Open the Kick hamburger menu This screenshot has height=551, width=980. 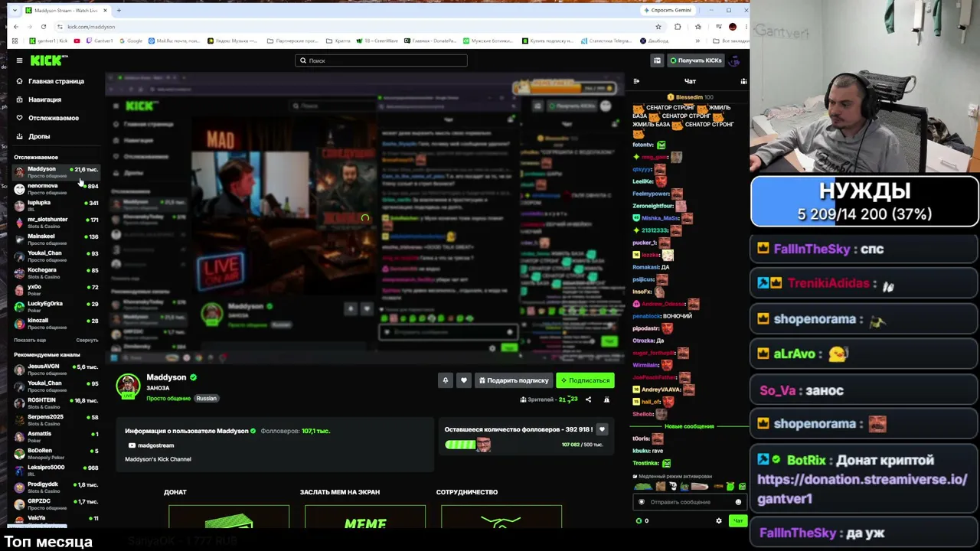19,60
